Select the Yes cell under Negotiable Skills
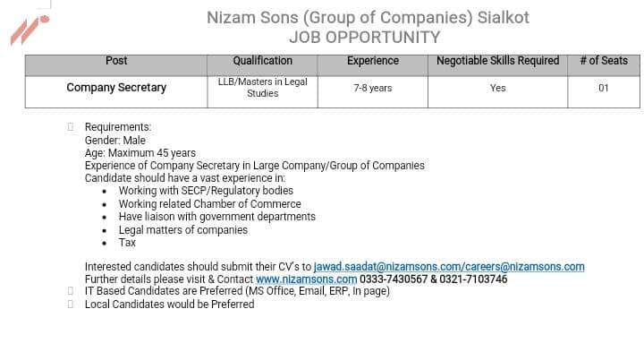 tap(498, 91)
